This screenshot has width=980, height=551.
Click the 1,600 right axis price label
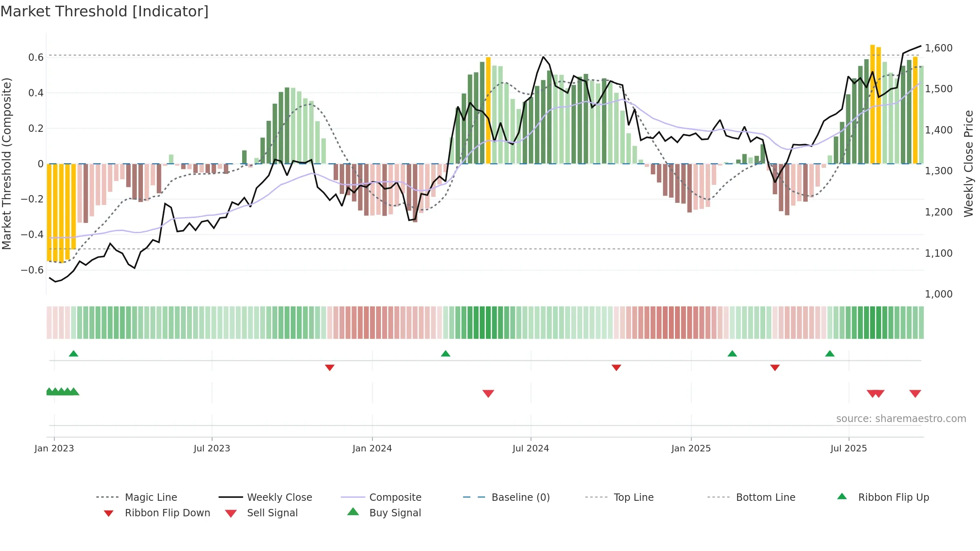[x=939, y=48]
